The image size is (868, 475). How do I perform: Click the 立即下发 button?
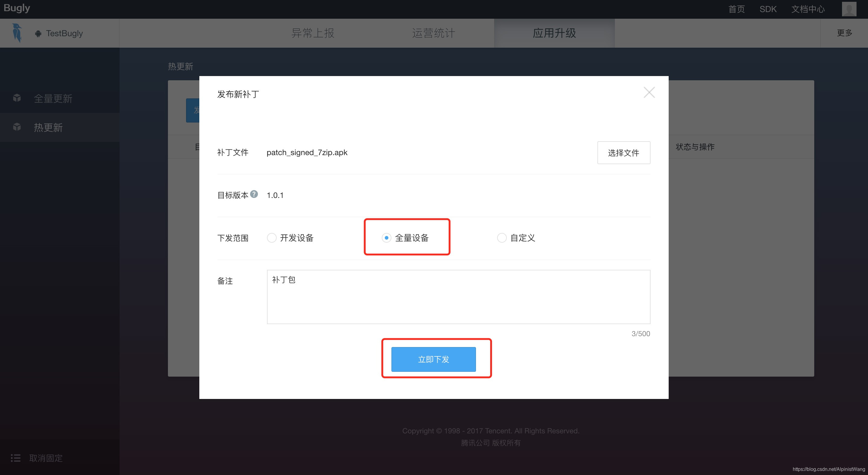(x=433, y=359)
